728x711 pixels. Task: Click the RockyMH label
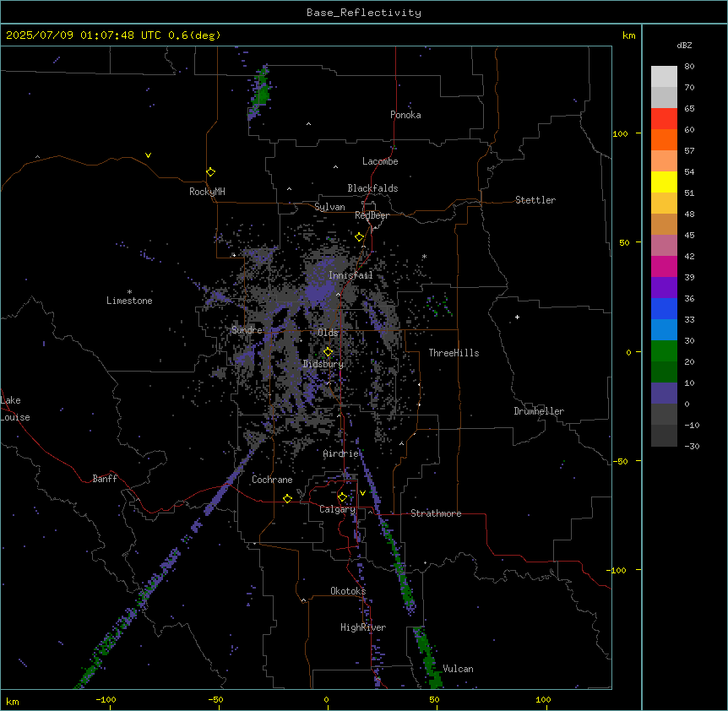(207, 192)
